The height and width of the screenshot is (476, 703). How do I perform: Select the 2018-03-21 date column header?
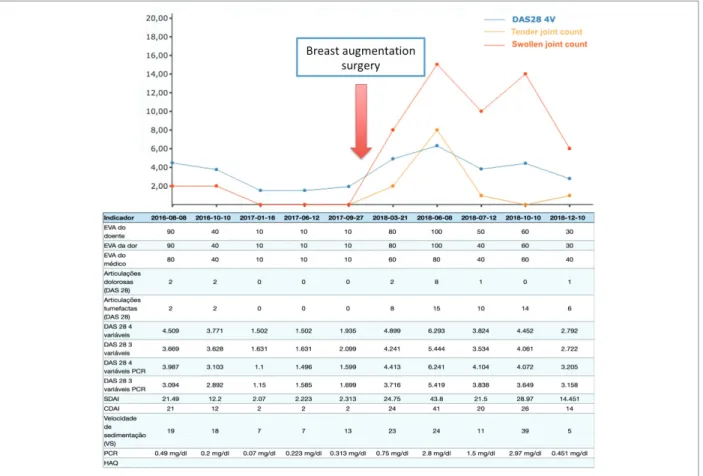[x=391, y=218]
